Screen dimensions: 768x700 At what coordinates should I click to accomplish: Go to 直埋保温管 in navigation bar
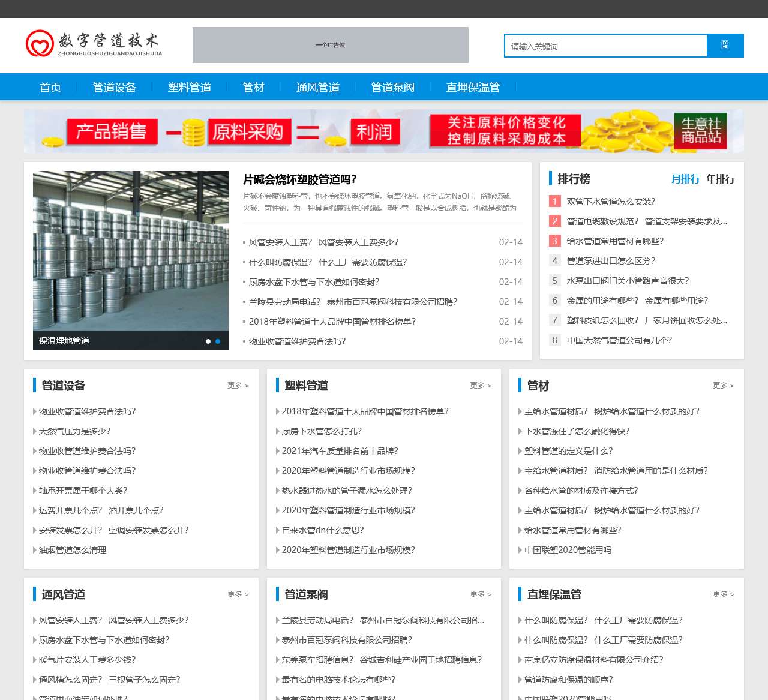(x=473, y=88)
